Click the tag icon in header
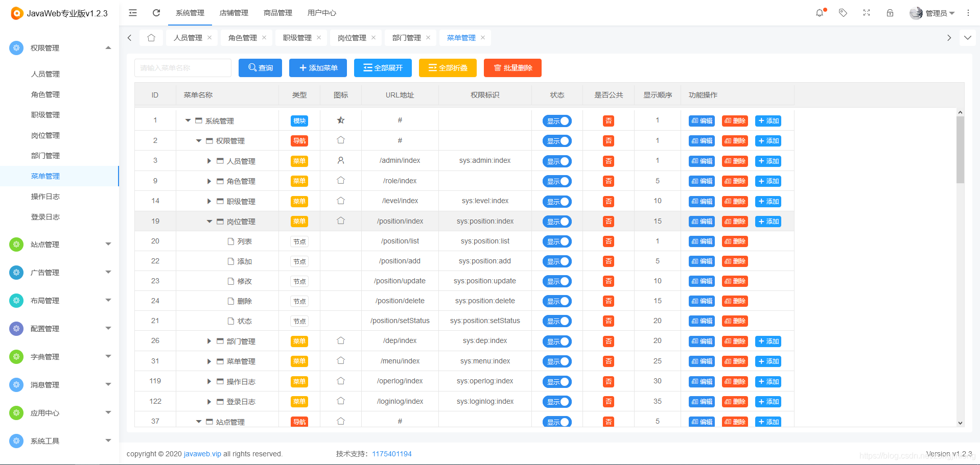The width and height of the screenshot is (980, 465). [x=843, y=13]
